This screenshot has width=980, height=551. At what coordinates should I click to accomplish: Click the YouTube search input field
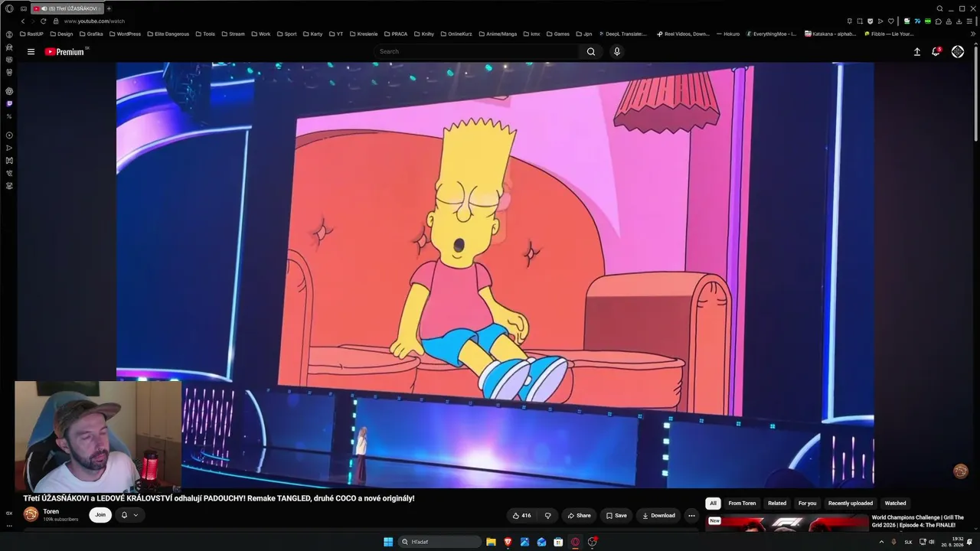tap(476, 52)
